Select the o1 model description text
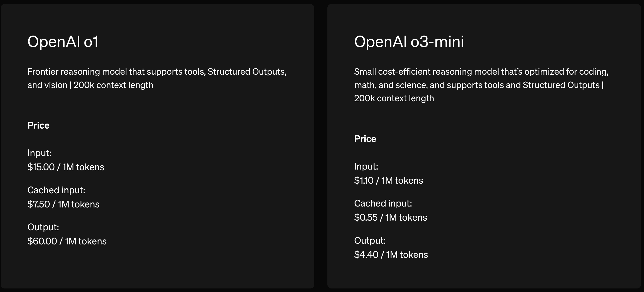Screen dimensions: 644x292 157,78
